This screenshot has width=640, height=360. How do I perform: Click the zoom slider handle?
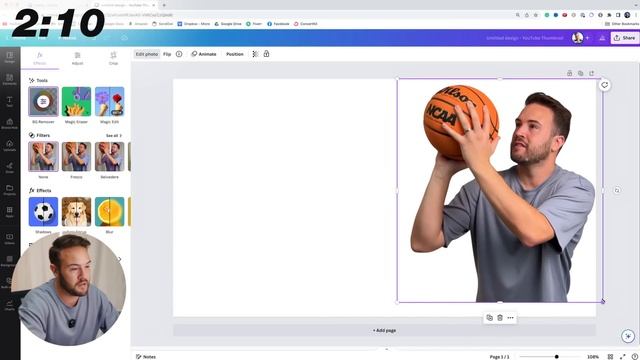click(x=556, y=357)
